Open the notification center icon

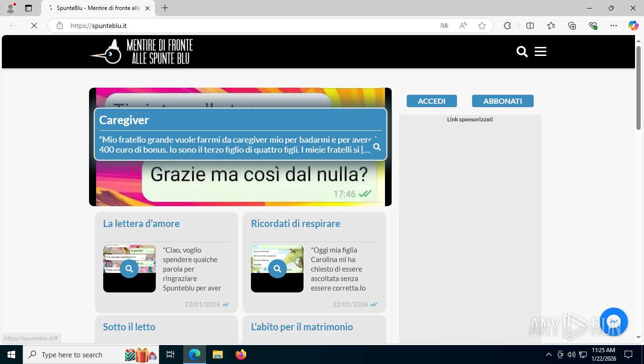coord(628,355)
